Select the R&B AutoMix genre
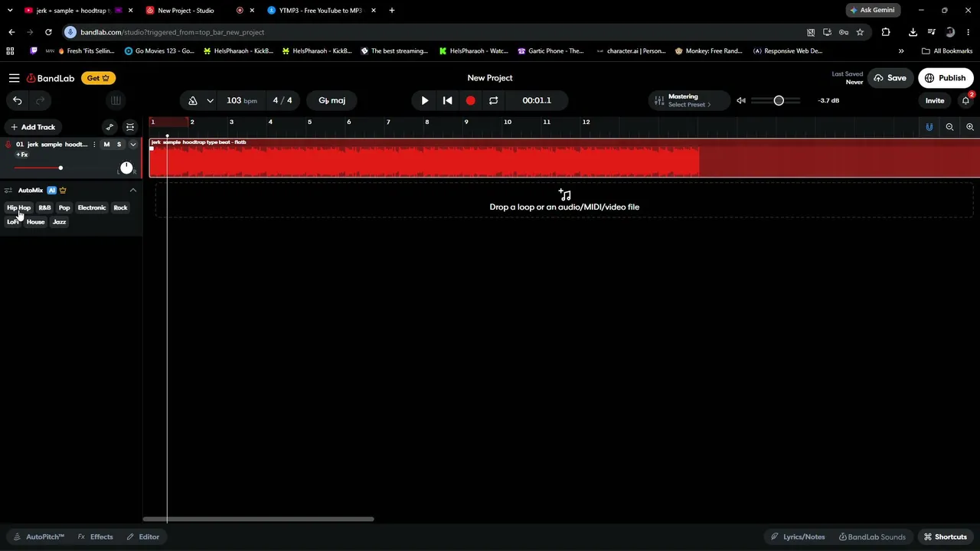The width and height of the screenshot is (980, 551). click(x=44, y=207)
